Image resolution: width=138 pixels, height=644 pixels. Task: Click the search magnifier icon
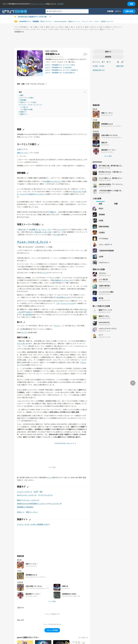point(47,11)
